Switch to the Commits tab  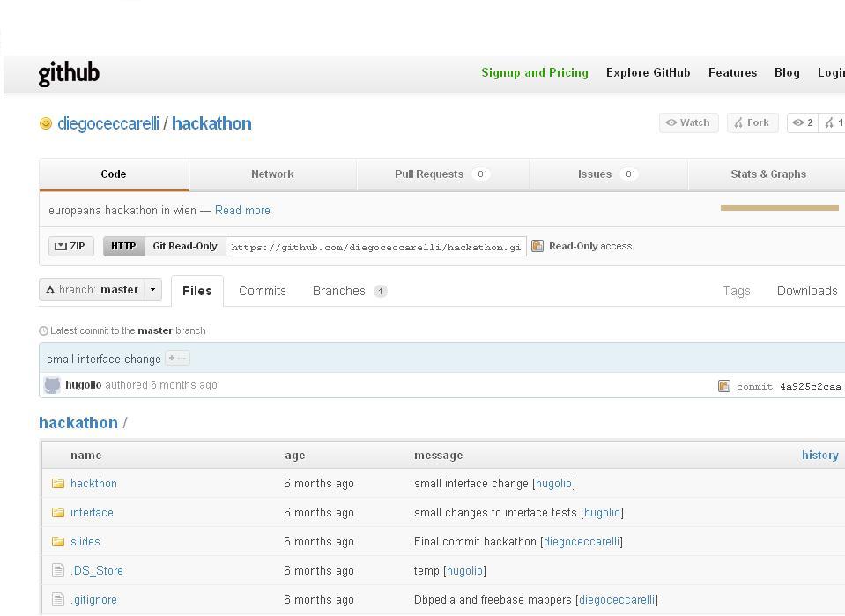point(262,291)
